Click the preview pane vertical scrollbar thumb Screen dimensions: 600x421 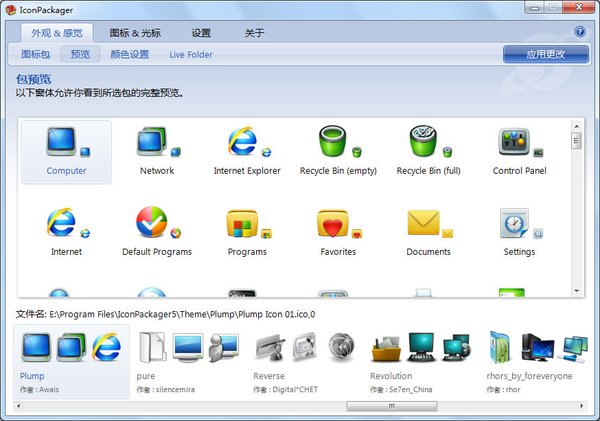coord(577,141)
